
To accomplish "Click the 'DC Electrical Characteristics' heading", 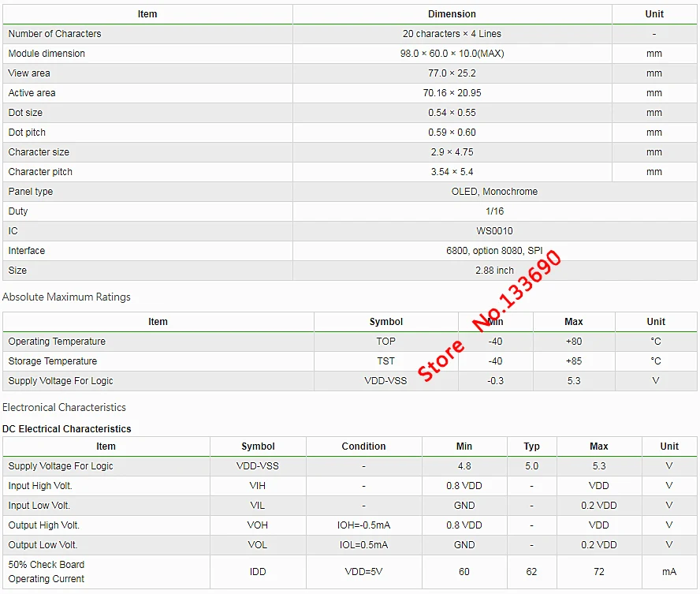I will click(x=66, y=429).
